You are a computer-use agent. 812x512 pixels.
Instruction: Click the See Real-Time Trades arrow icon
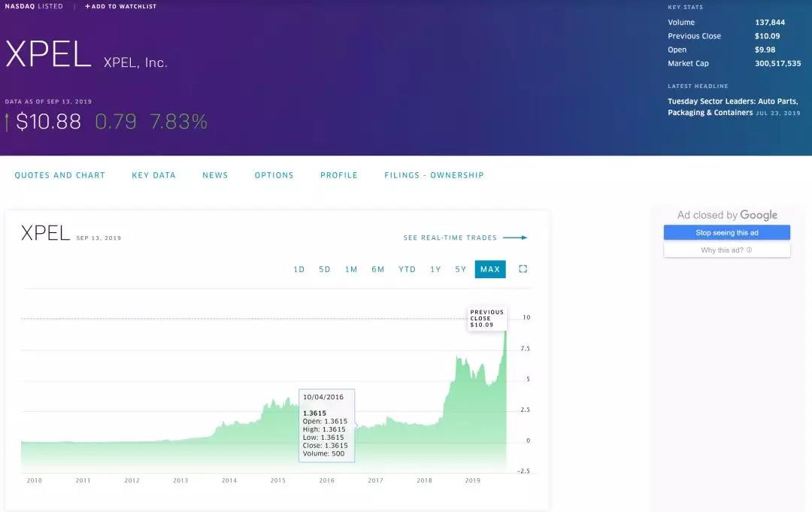[515, 238]
